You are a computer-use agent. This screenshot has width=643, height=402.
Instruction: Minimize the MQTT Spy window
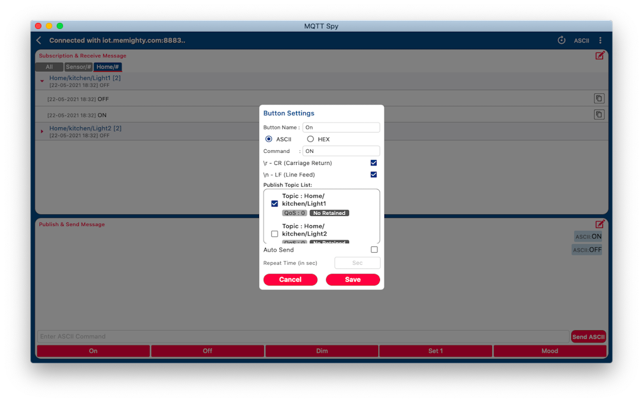click(x=49, y=26)
